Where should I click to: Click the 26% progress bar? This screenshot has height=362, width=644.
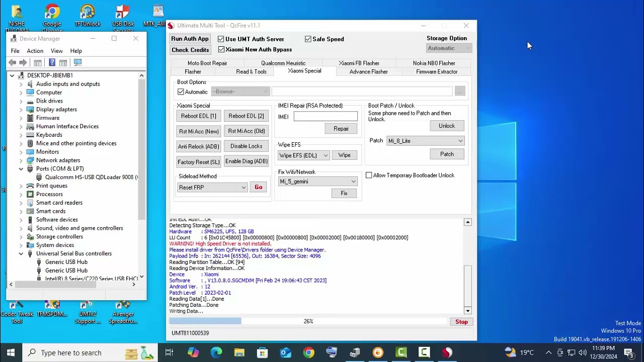308,321
